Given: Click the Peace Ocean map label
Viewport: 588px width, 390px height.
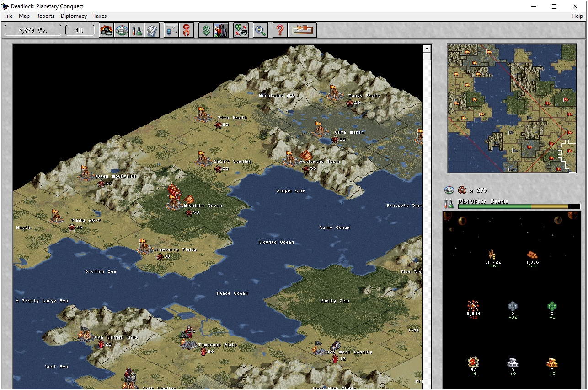Looking at the screenshot, I should point(232,293).
